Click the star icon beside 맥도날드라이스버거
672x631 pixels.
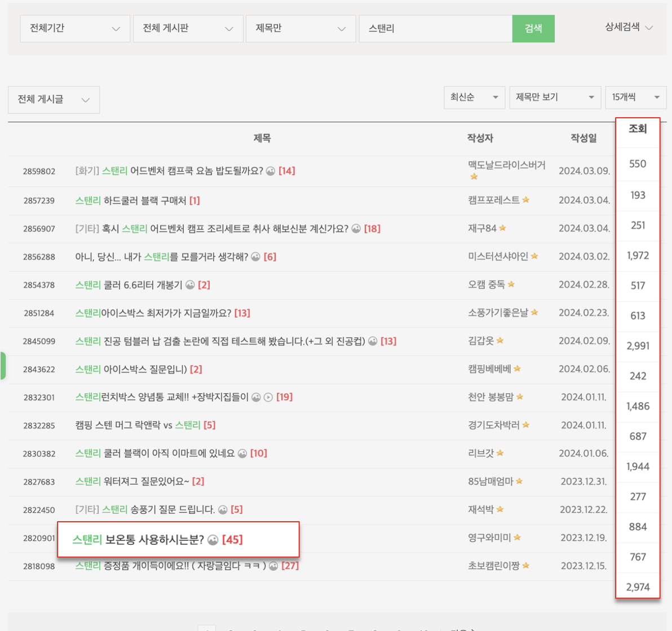[x=475, y=176]
